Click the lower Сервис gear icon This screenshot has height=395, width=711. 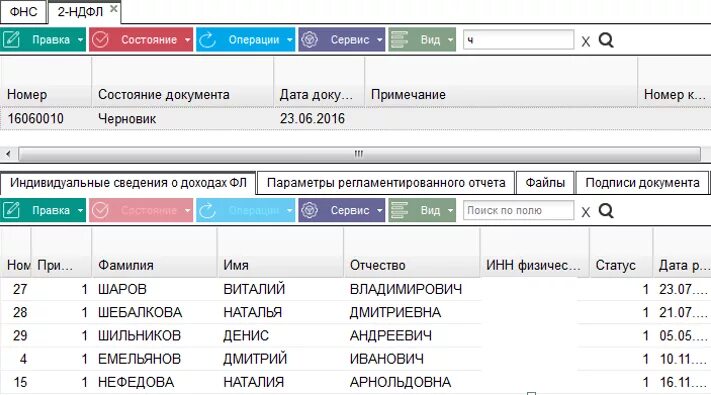pos(310,210)
